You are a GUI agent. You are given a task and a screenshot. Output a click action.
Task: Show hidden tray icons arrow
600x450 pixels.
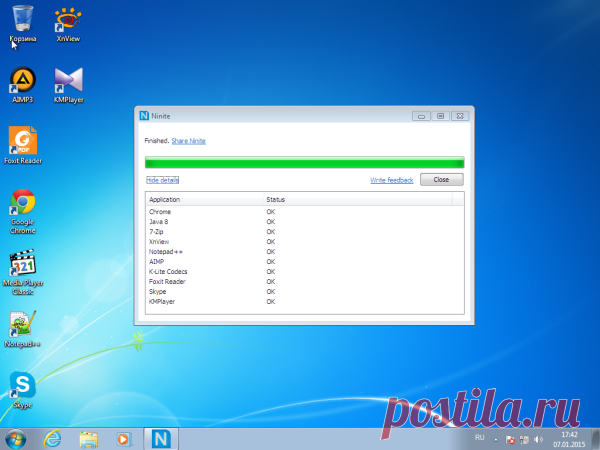(x=496, y=440)
